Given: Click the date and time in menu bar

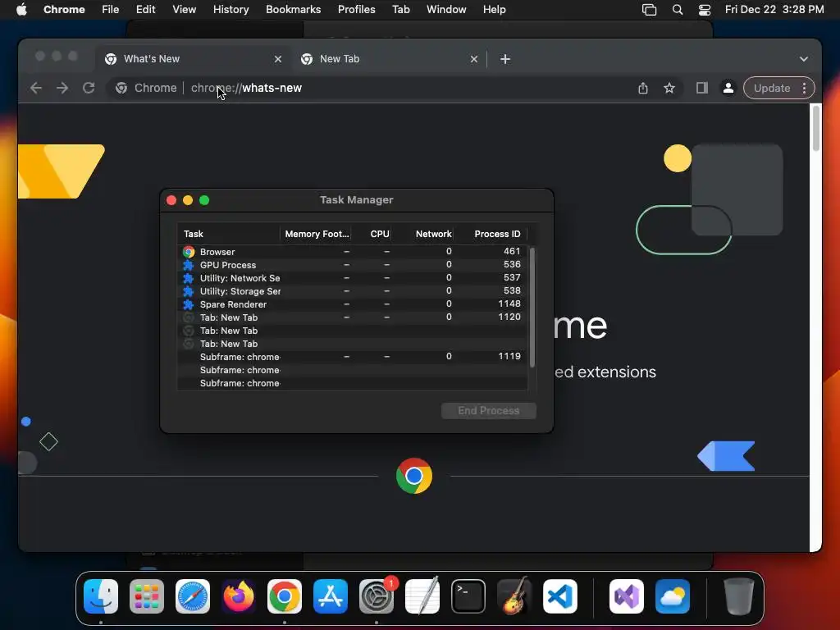Looking at the screenshot, I should point(774,10).
